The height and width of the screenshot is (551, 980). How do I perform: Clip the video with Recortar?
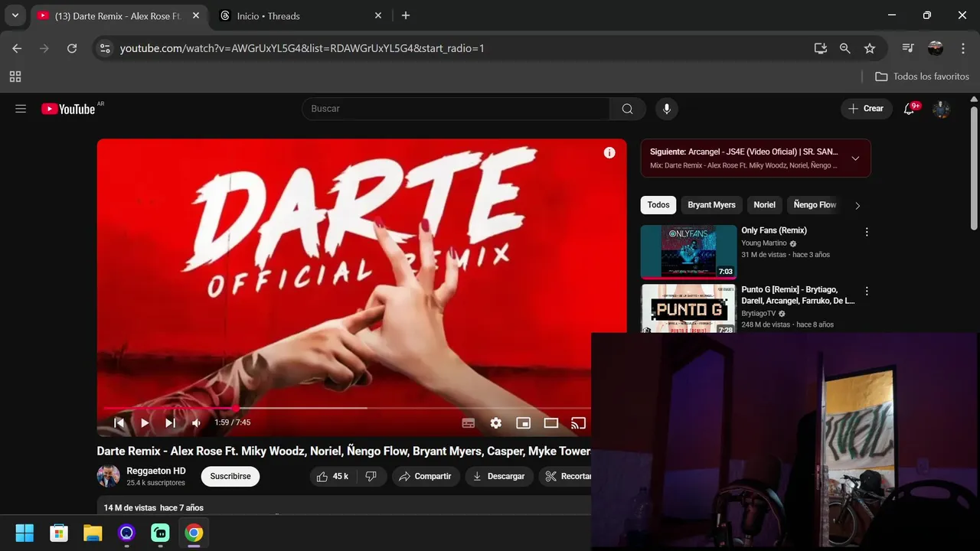[567, 476]
